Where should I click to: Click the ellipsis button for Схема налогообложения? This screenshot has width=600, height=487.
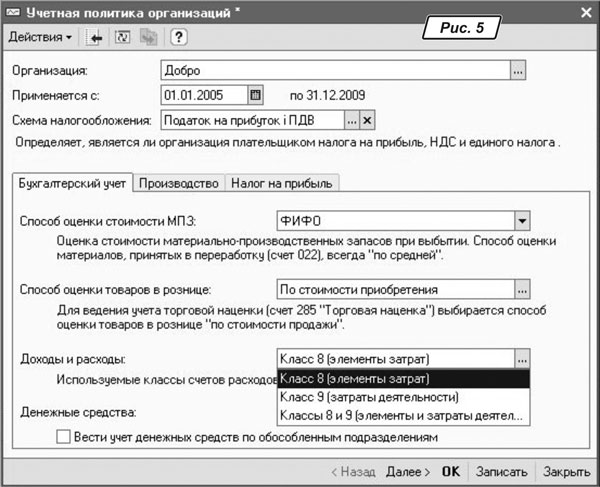(x=351, y=121)
